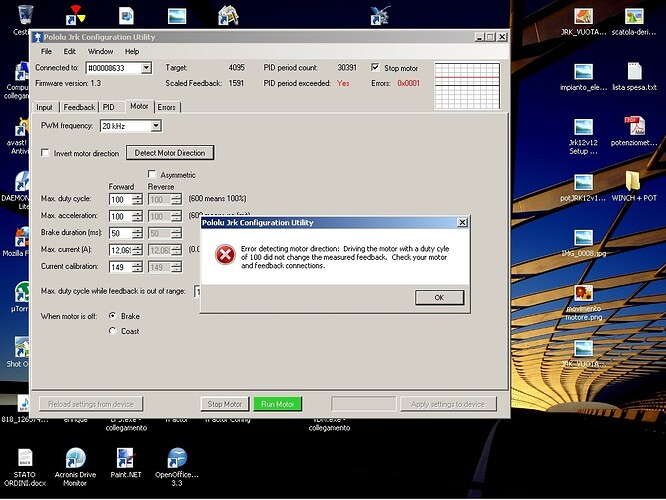Open the Window menu
The width and height of the screenshot is (666, 500).
(x=100, y=51)
